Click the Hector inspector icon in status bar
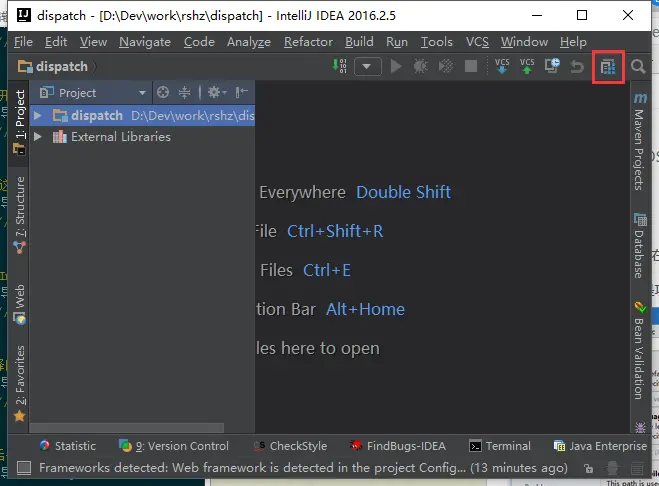Image resolution: width=659 pixels, height=486 pixels. pyautogui.click(x=613, y=468)
